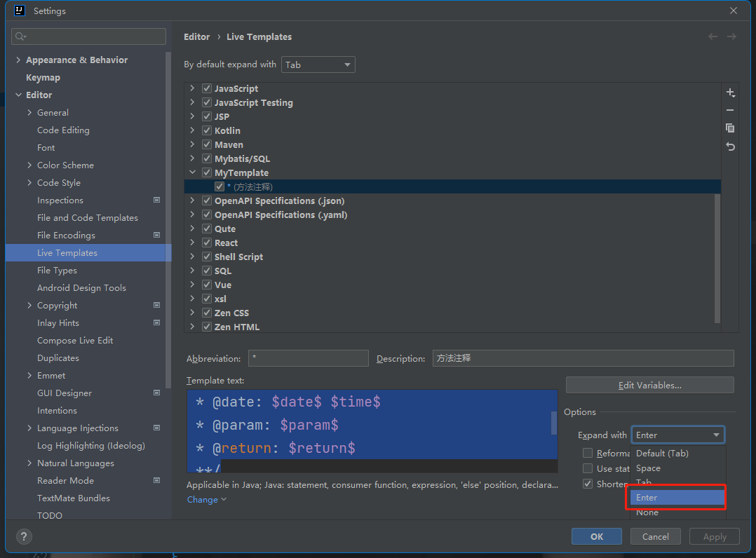756x558 pixels.
Task: Remove selected template with minus icon
Action: 731,110
